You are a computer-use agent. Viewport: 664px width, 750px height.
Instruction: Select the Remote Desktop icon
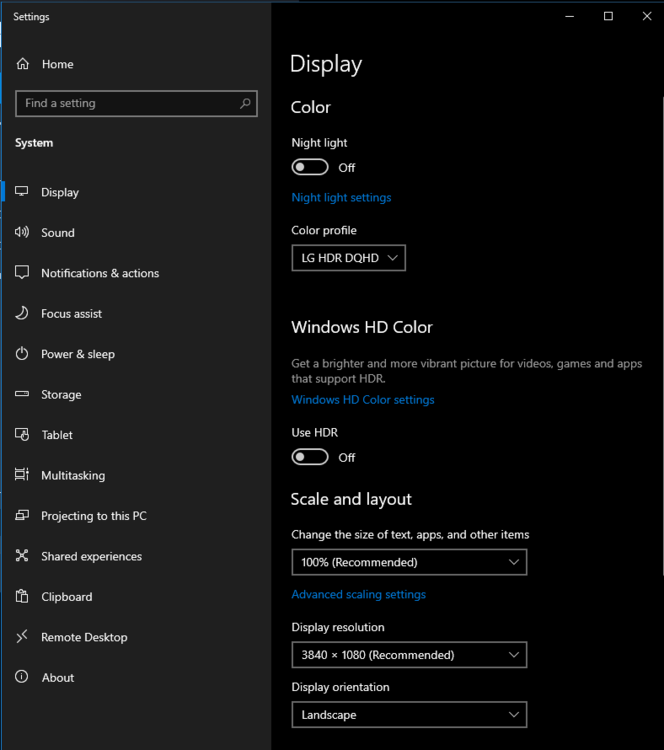pyautogui.click(x=23, y=637)
